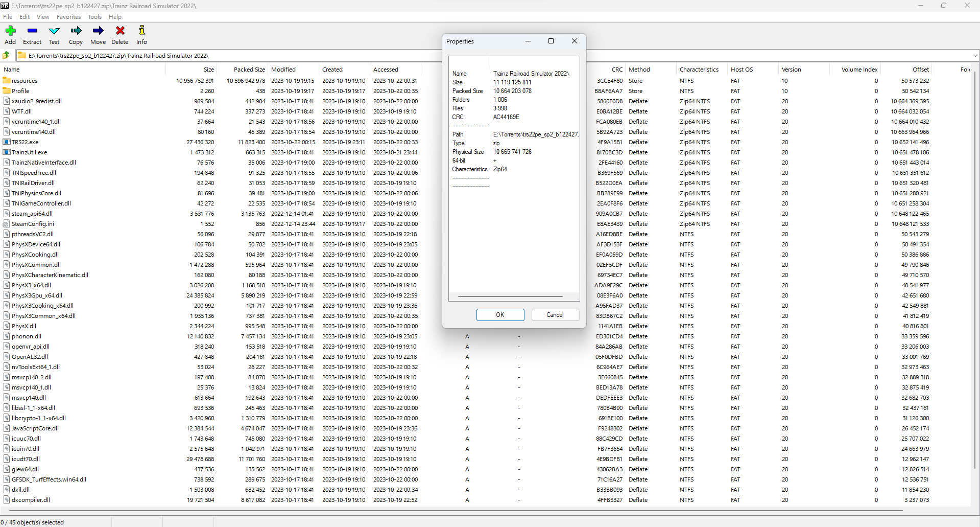
Task: Sort by the Created column header
Action: [345, 70]
